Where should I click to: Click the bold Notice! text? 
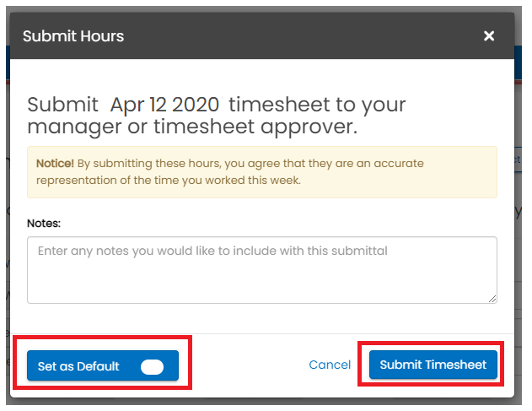(55, 163)
